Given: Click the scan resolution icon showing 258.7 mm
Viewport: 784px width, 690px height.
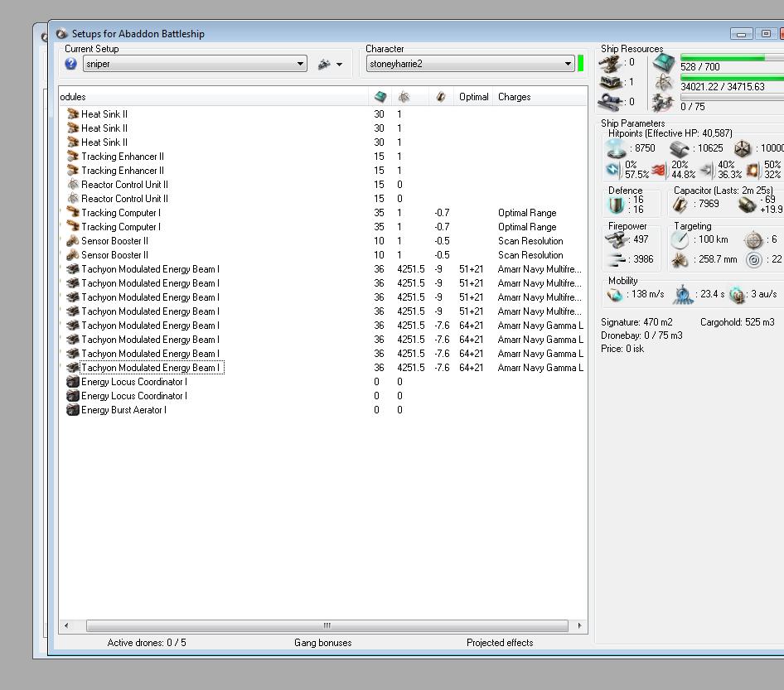Looking at the screenshot, I should (x=680, y=260).
